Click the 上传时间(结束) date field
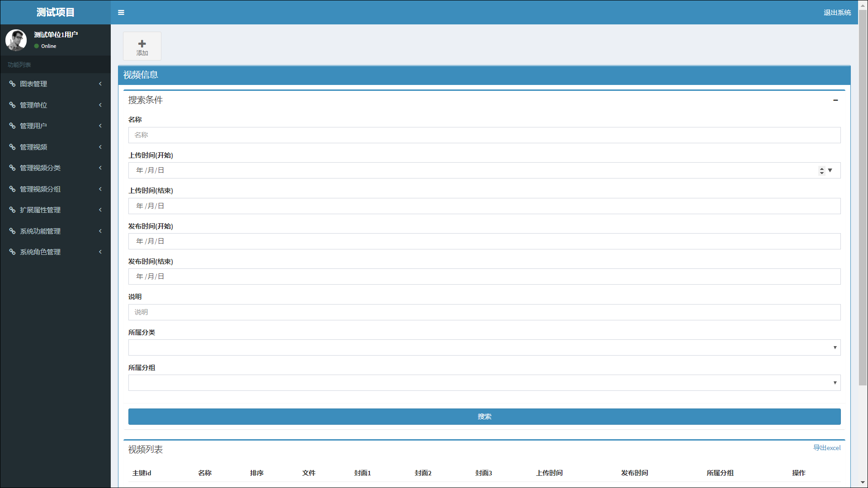 (484, 206)
